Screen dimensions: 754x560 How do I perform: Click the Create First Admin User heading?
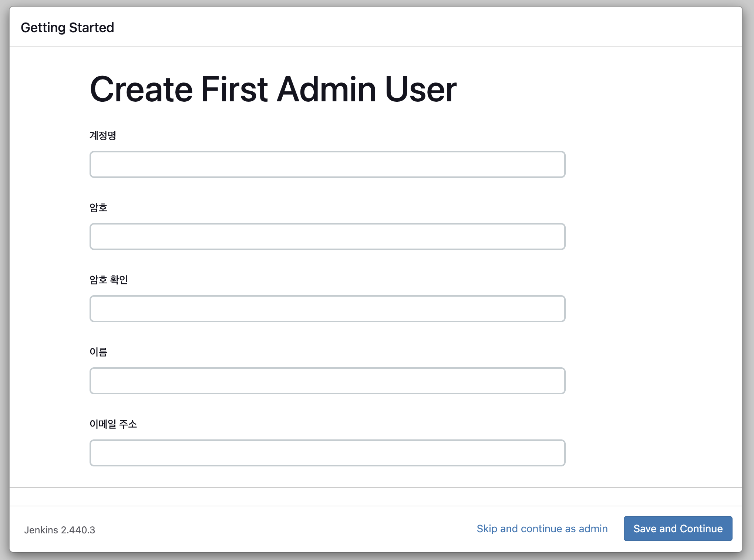coord(273,89)
